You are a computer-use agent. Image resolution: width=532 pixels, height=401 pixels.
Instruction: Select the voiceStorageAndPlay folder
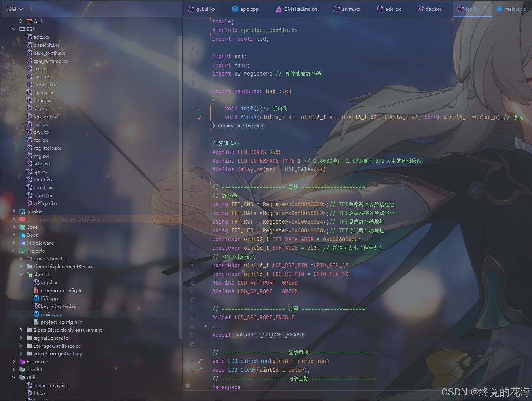(x=58, y=353)
